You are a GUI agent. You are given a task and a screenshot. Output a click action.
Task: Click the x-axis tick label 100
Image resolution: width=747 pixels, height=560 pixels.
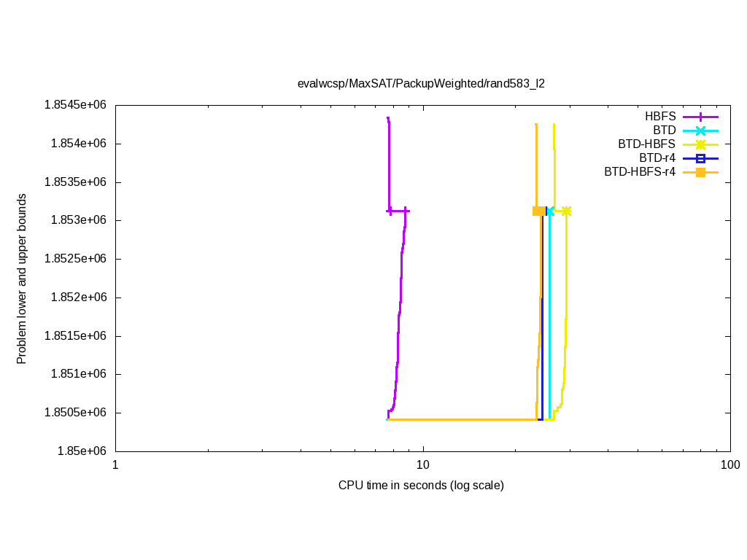tap(729, 465)
